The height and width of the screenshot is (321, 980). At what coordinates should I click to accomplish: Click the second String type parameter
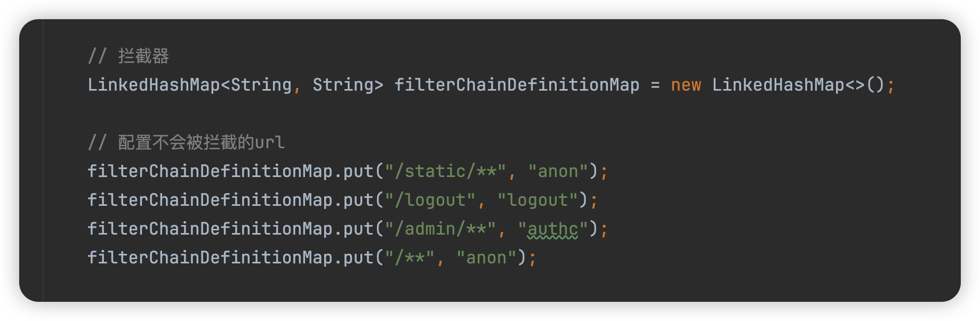(343, 85)
